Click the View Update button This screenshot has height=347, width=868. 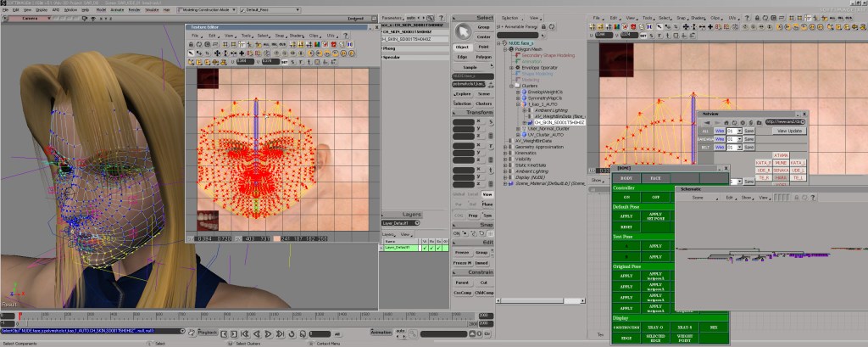pyautogui.click(x=788, y=131)
